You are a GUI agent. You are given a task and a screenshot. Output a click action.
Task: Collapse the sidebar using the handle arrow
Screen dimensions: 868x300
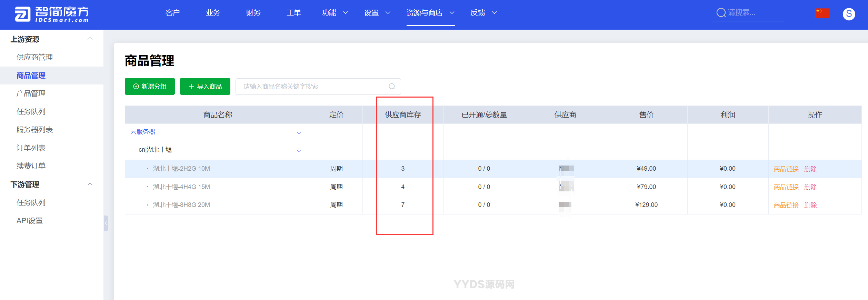coord(106,223)
